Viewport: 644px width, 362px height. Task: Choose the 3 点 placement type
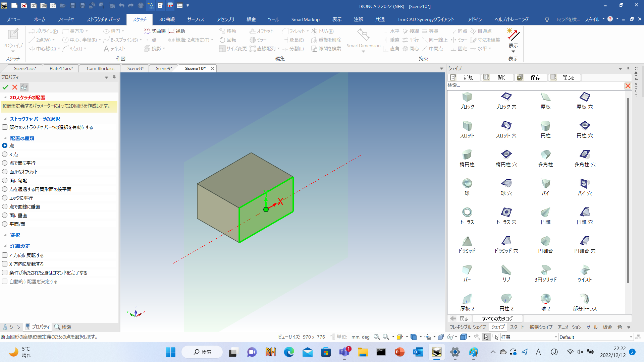5,155
